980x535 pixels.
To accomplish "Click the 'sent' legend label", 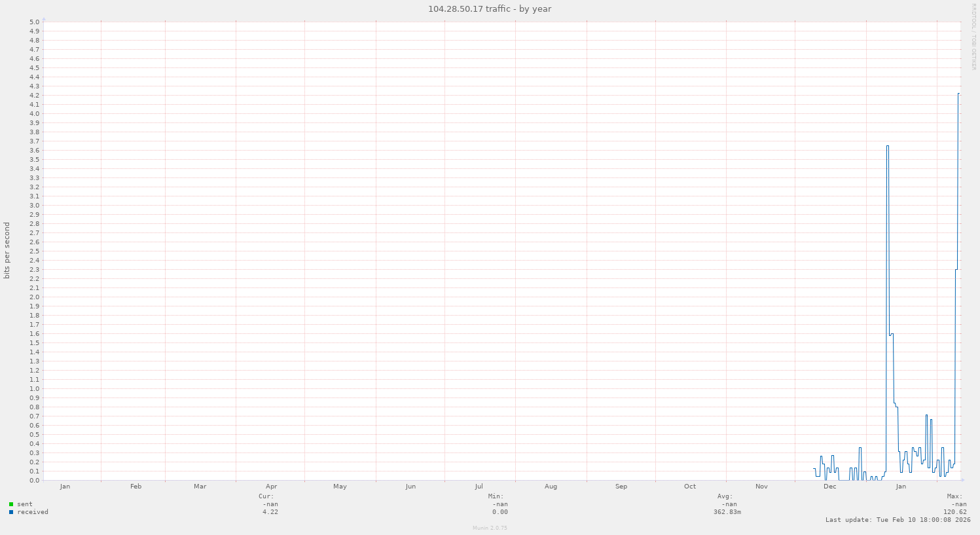I will (25, 504).
